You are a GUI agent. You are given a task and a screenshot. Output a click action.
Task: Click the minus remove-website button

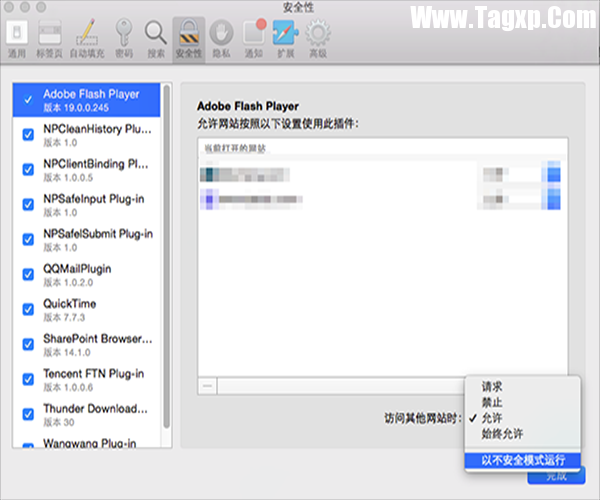coord(207,386)
